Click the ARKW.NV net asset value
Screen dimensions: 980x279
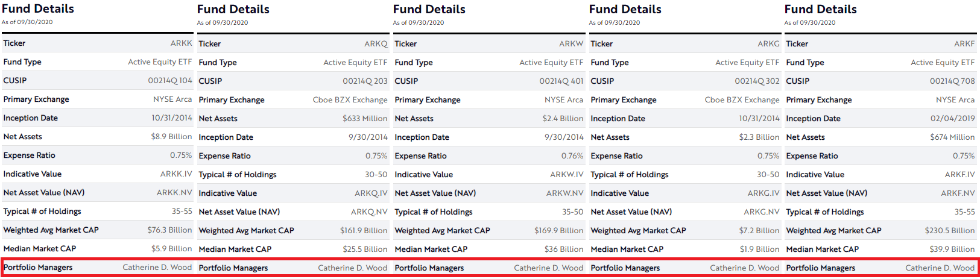tap(565, 193)
